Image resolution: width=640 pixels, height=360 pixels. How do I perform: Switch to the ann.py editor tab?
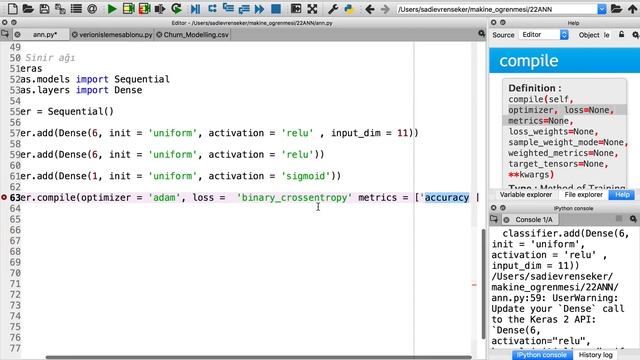pos(44,35)
